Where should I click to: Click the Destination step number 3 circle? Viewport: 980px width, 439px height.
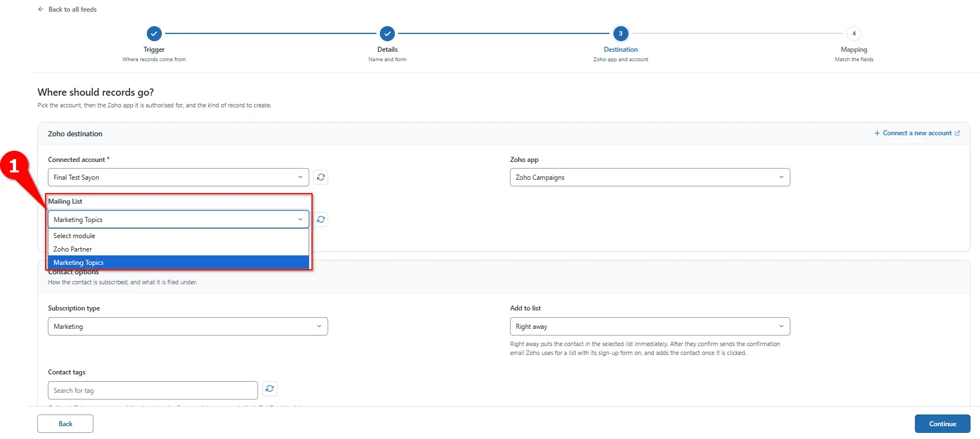(621, 33)
